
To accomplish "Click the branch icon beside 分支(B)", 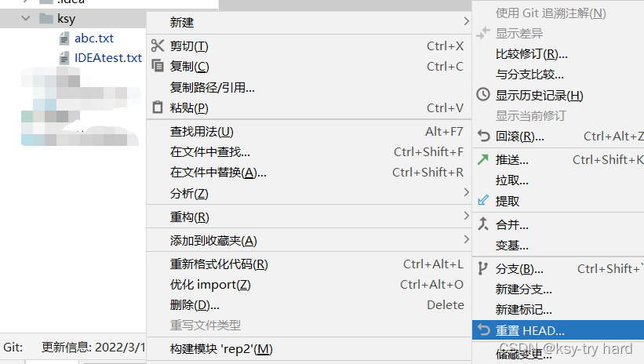I will click(482, 269).
